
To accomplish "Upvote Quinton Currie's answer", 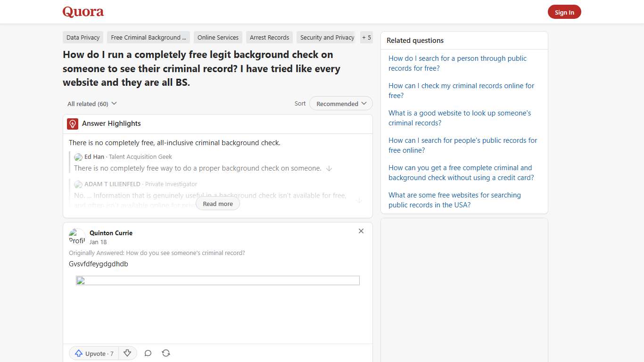I will click(x=93, y=353).
